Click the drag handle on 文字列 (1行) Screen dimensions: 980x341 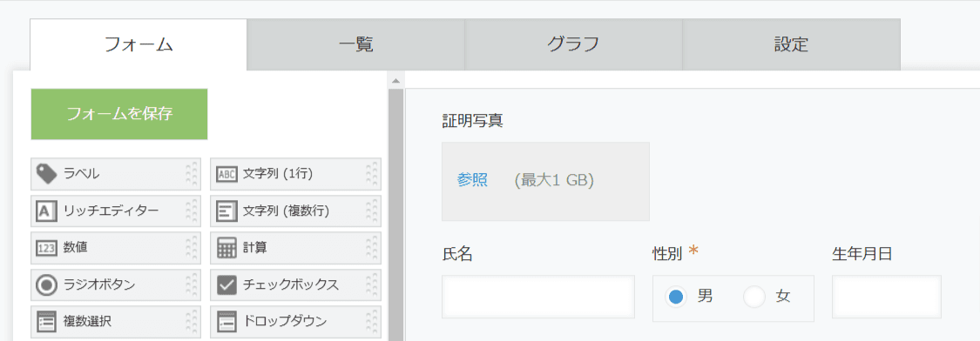[372, 174]
